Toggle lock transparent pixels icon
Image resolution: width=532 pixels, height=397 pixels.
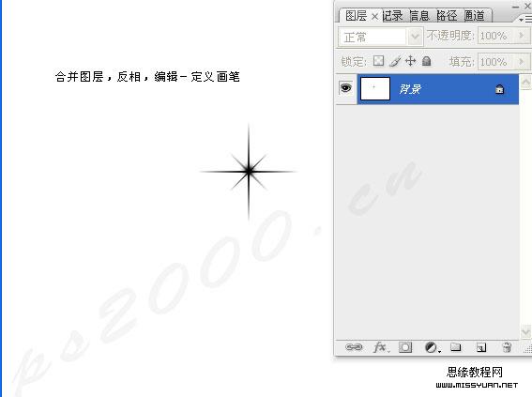pyautogui.click(x=378, y=61)
